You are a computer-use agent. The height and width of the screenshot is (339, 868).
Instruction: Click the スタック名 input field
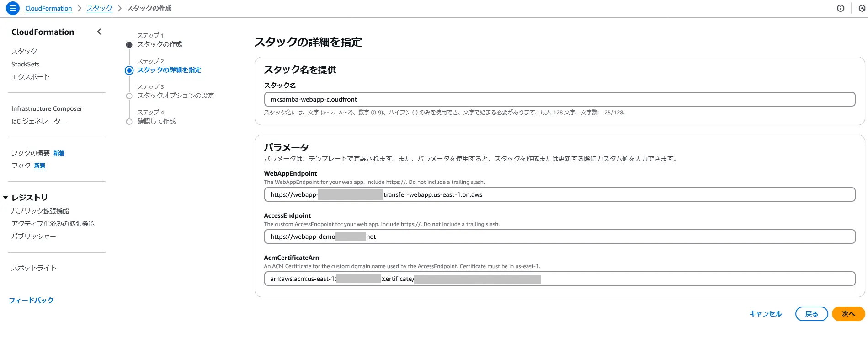(559, 99)
